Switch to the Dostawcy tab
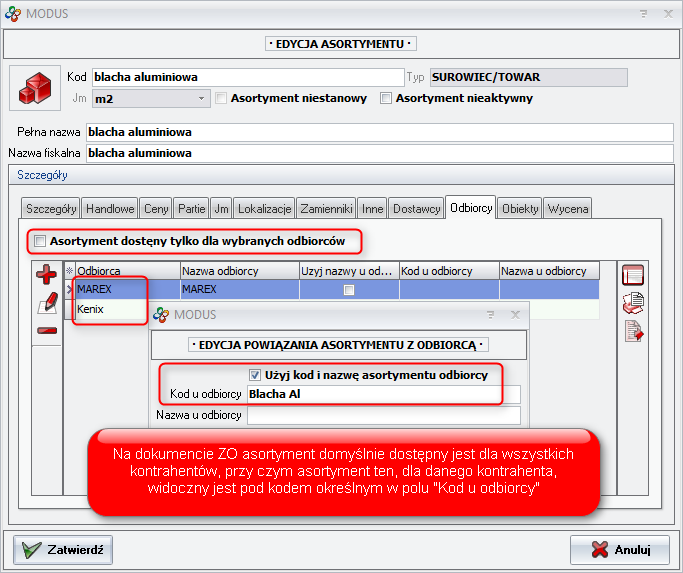Screen dimensions: 683x573 tap(416, 208)
